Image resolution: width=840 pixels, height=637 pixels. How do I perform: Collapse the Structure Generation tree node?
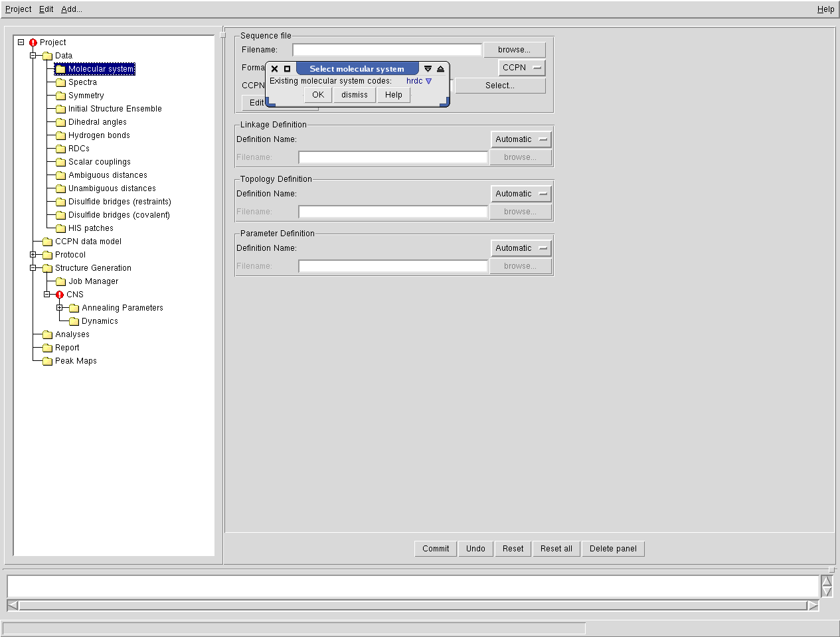coord(33,268)
